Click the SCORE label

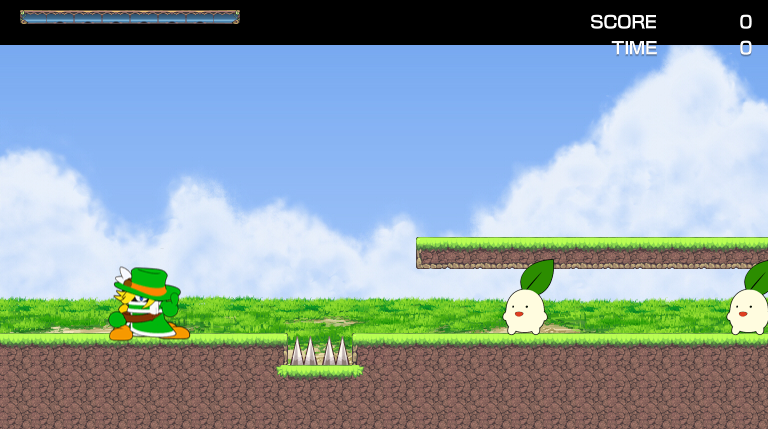(623, 22)
